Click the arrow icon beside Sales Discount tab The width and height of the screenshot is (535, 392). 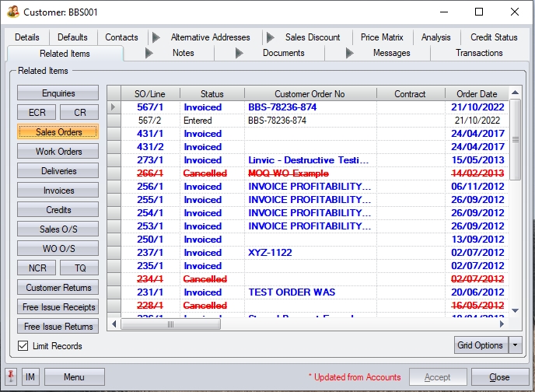tap(271, 37)
